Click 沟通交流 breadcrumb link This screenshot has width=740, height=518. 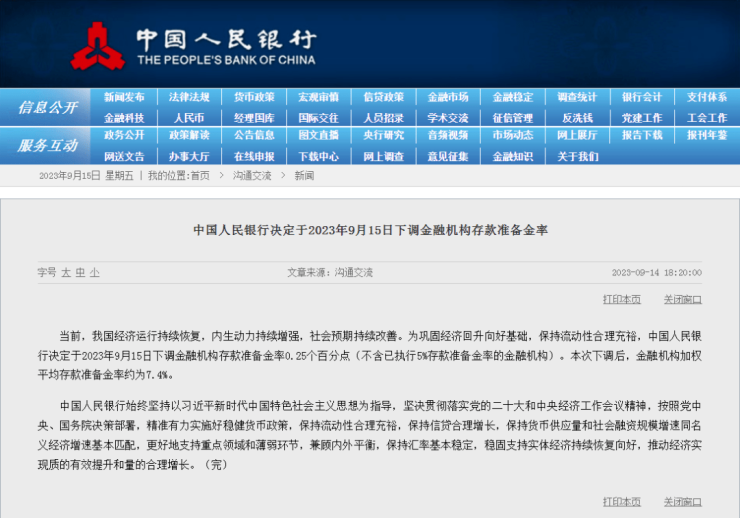pos(251,176)
